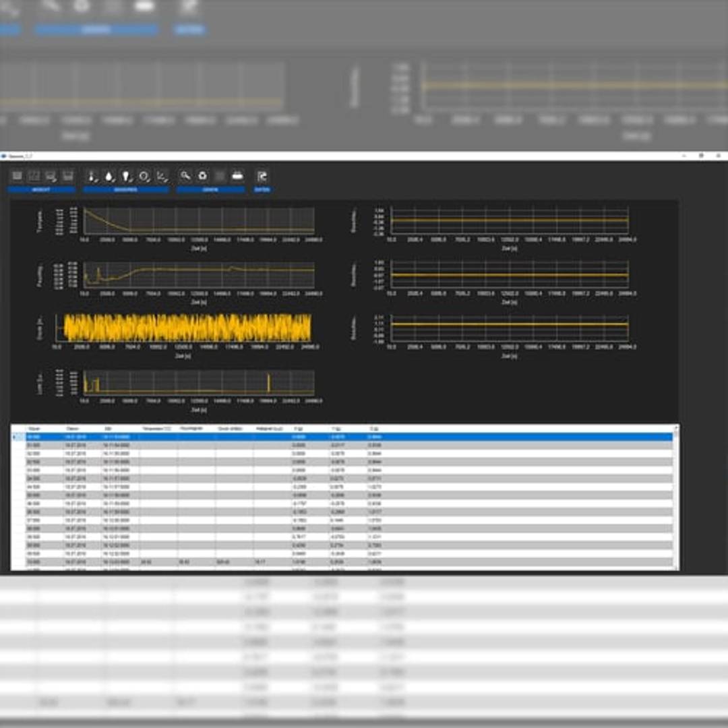Sort by the Zeit column header
This screenshot has height=728, width=728.
click(x=109, y=429)
